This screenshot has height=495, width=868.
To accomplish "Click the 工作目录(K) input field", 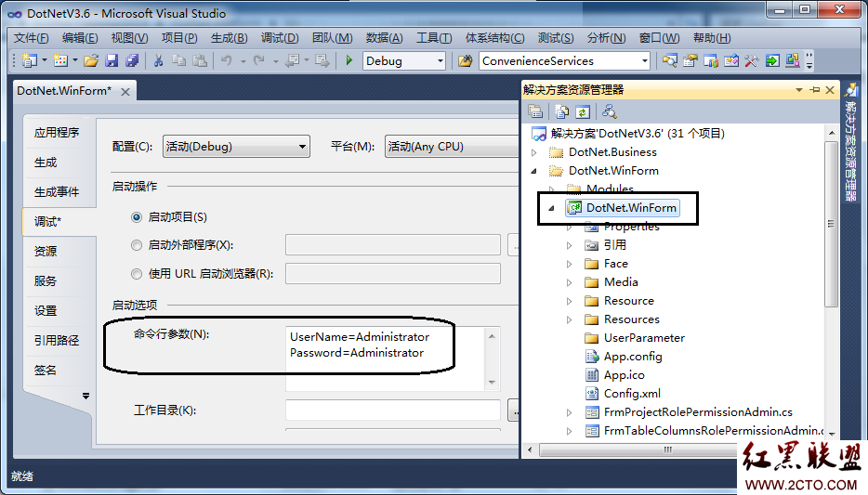I will (x=393, y=410).
